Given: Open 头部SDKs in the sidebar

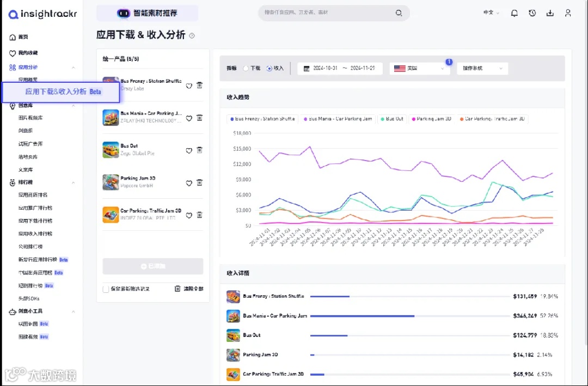Looking at the screenshot, I should point(29,298).
